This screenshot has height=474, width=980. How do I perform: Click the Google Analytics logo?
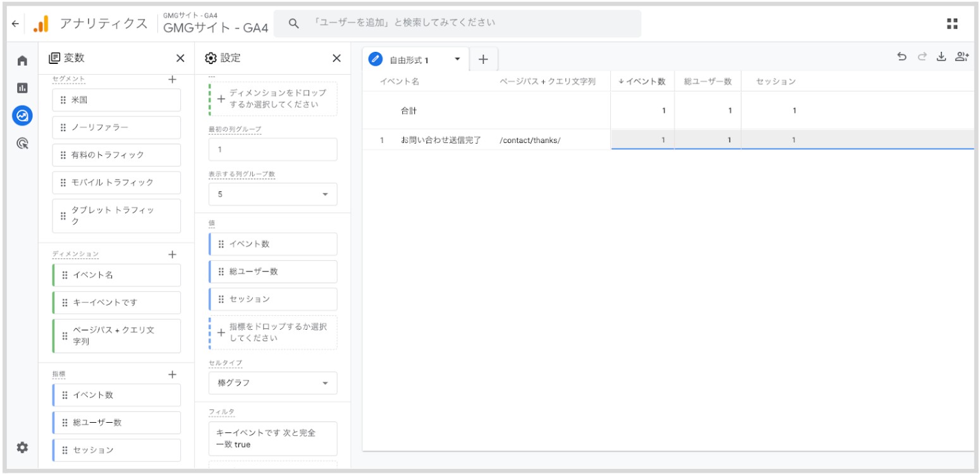40,24
